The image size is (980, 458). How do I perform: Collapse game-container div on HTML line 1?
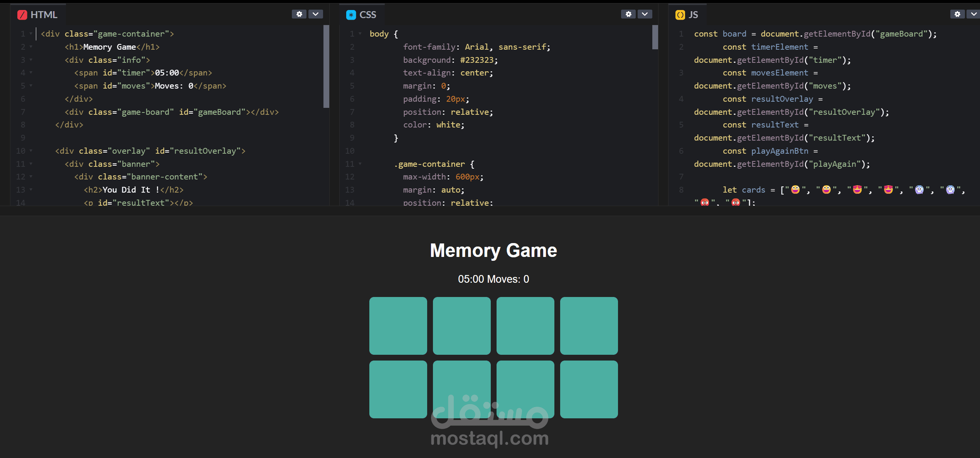[31, 34]
